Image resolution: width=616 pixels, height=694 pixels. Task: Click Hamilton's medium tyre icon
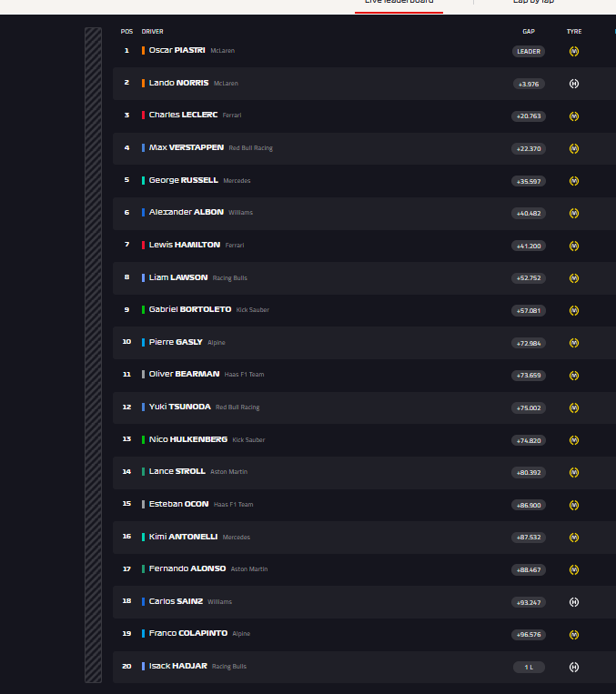pos(574,246)
